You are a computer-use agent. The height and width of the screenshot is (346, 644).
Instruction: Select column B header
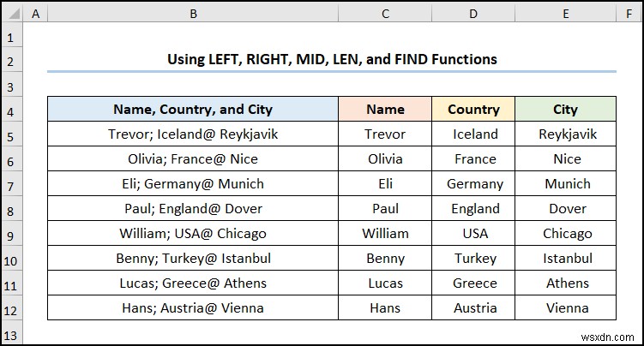pyautogui.click(x=193, y=14)
